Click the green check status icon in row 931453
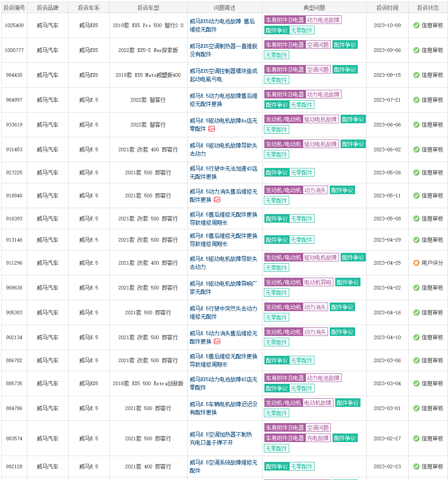Viewport: 448px width, 480px height. click(x=416, y=149)
